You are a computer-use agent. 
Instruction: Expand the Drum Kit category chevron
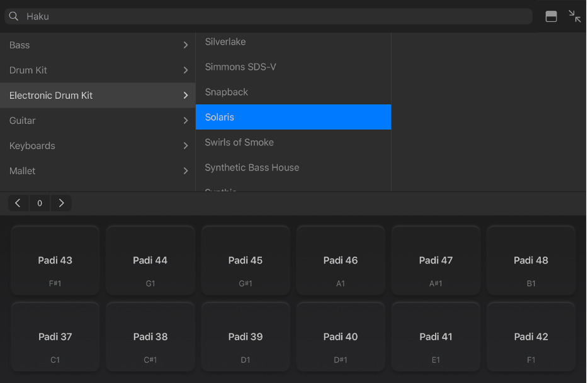point(185,70)
